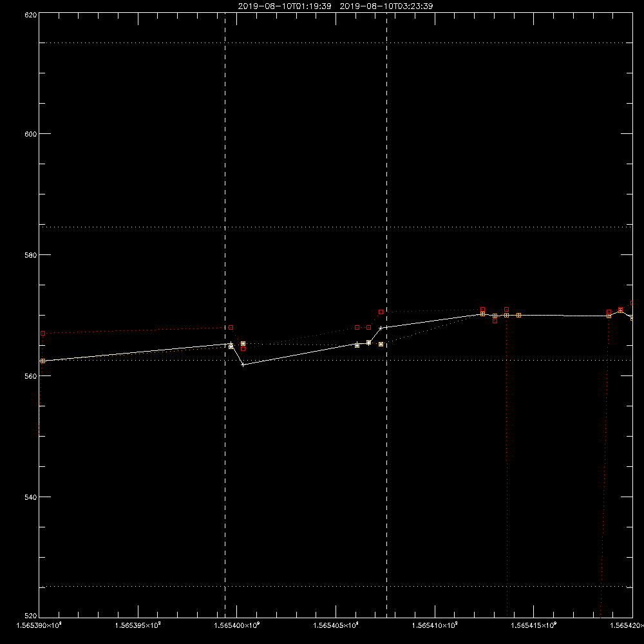The width and height of the screenshot is (644, 644).
Task: Click the lowest dip point of white line
Action: coord(243,365)
